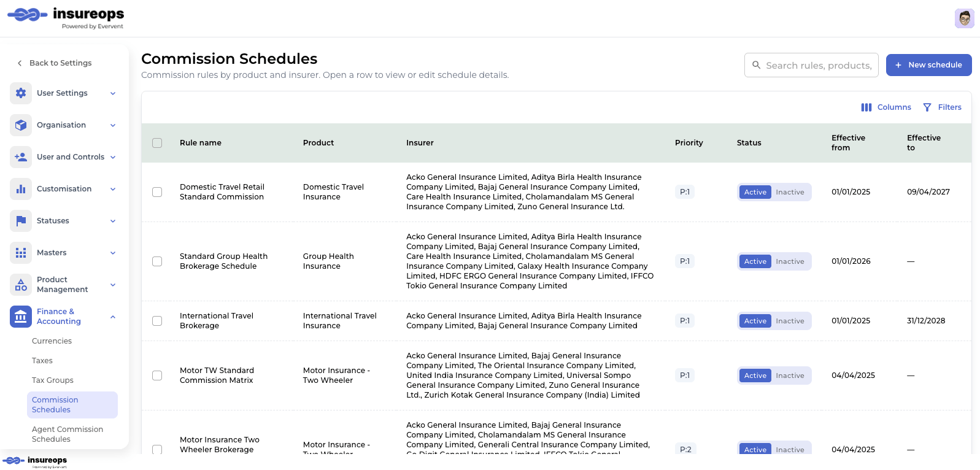Sort by Priority column header
This screenshot has height=470, width=980.
(x=689, y=143)
